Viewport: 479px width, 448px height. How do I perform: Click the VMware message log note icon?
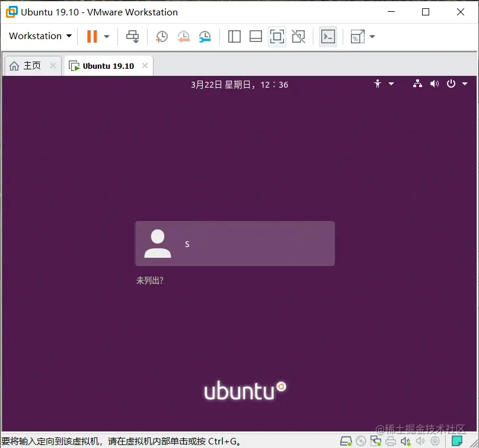pos(457,441)
